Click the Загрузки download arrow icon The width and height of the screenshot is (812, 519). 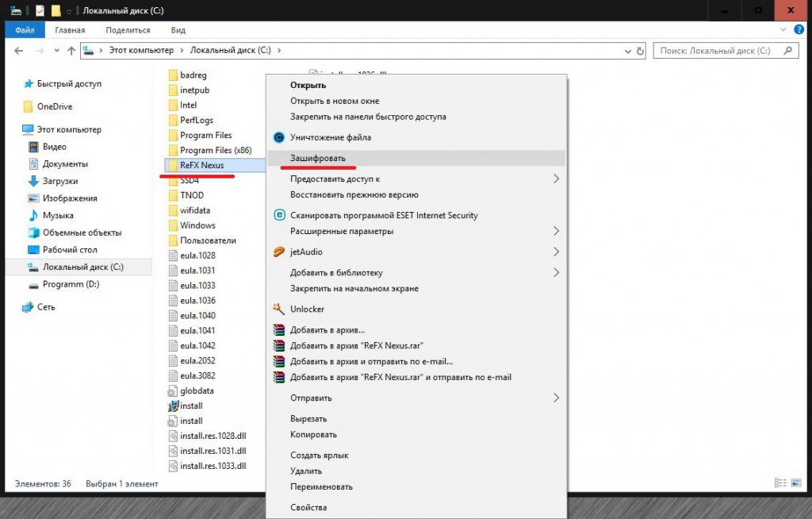pos(33,181)
